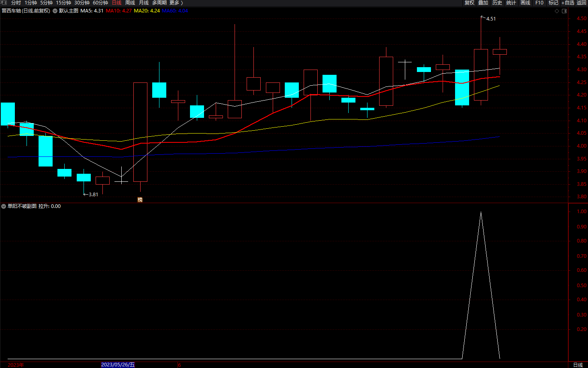Select the 60分钟 period

pyautogui.click(x=100, y=3)
